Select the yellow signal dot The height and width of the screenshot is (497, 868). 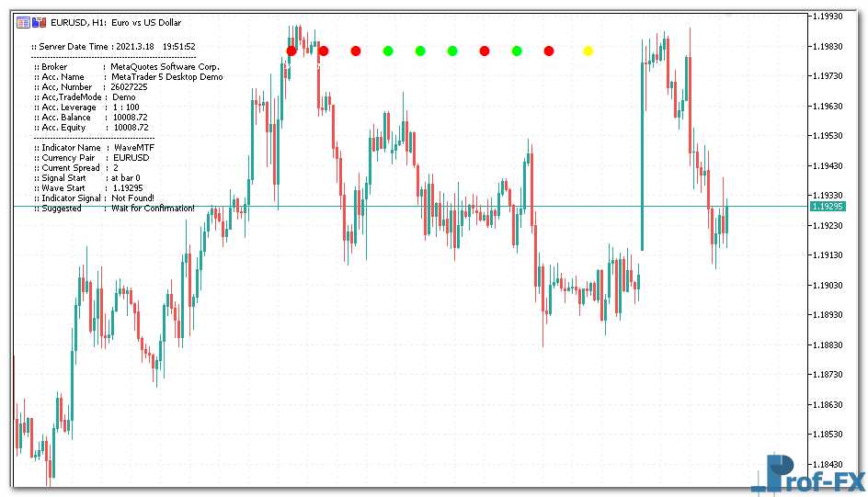pos(588,51)
